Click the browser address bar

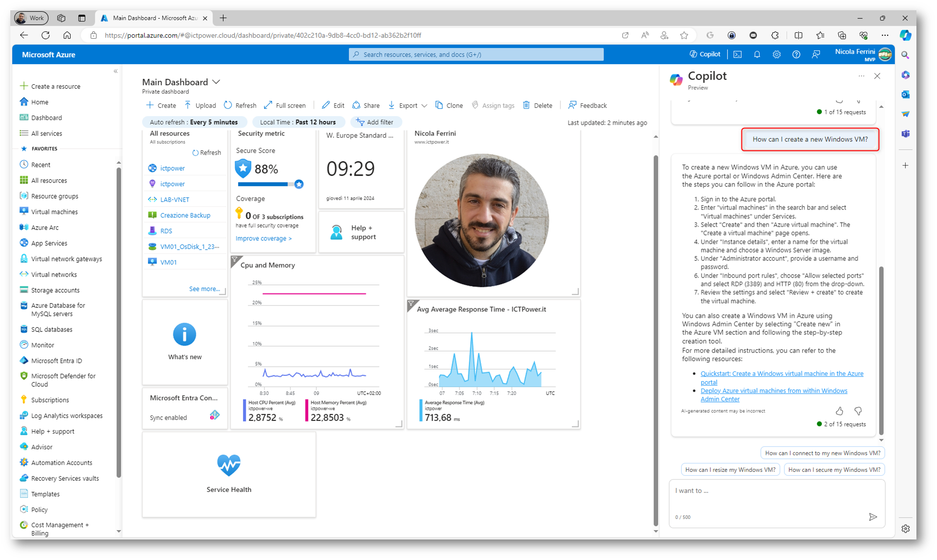353,35
